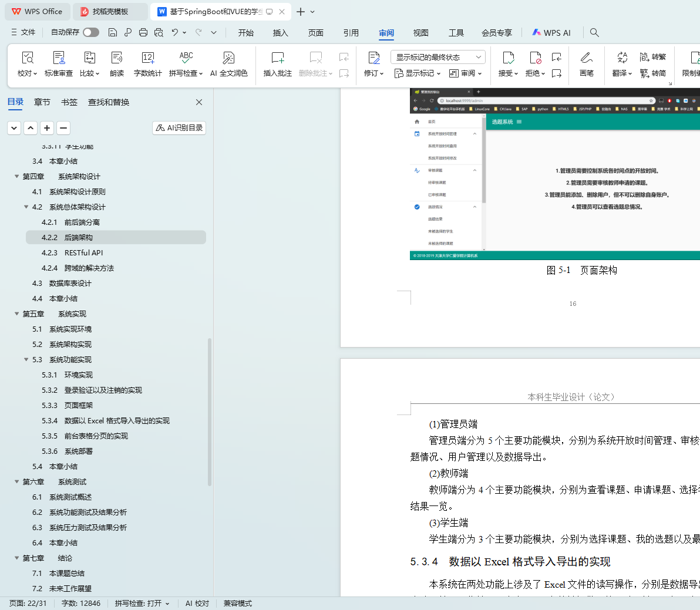
Task: Toggle the 自动保存 autosave switch
Action: 91,32
